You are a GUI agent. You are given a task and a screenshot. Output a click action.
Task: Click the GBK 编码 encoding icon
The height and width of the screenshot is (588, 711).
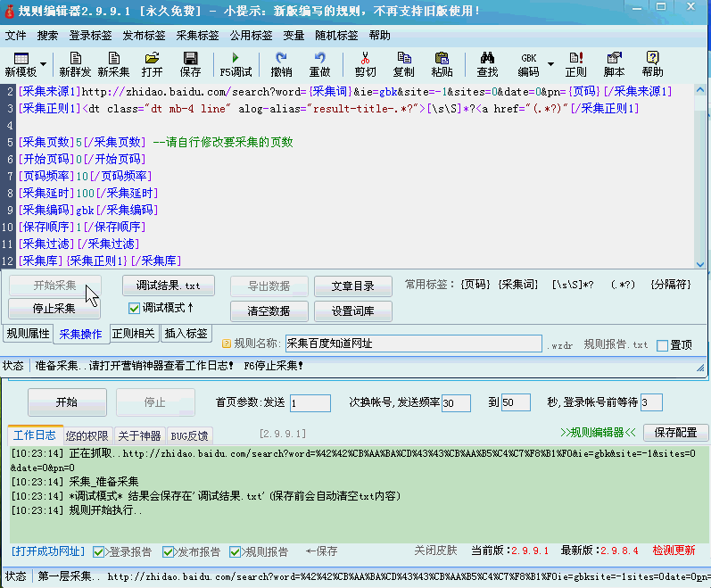coord(529,64)
